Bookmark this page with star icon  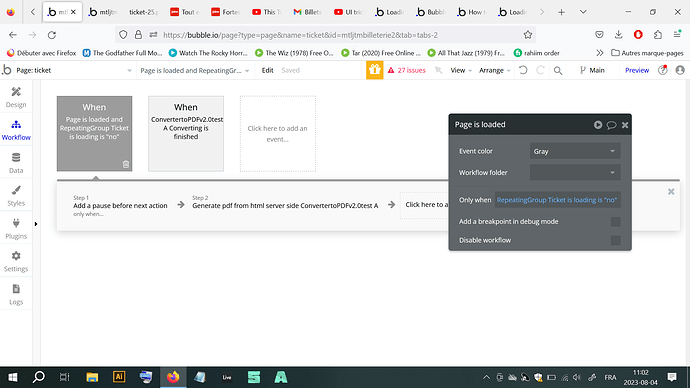coord(528,35)
